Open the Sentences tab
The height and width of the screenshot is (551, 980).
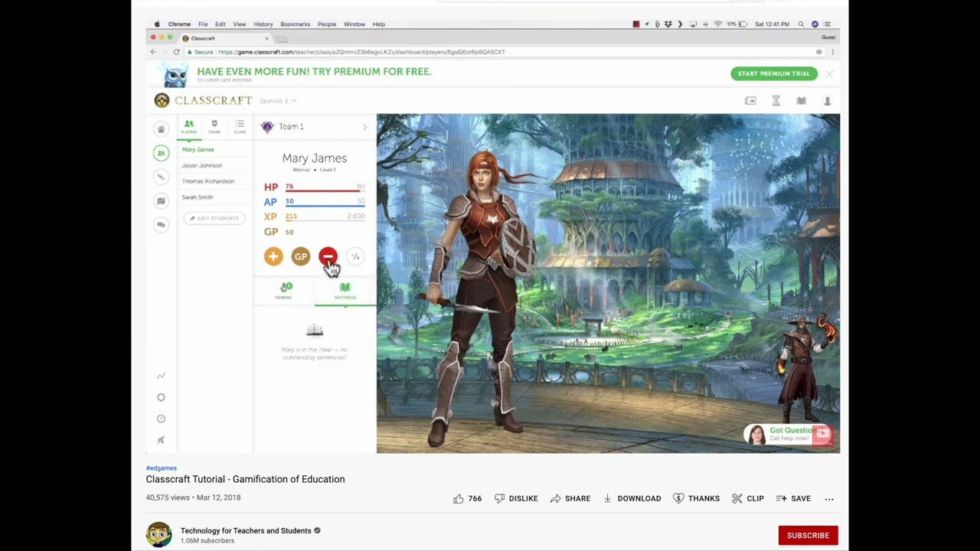click(345, 291)
